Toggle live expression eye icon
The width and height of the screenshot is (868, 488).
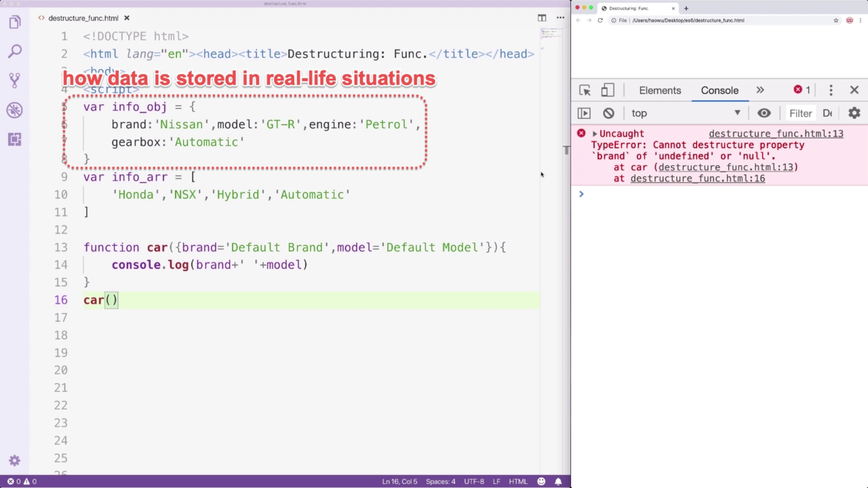click(764, 113)
